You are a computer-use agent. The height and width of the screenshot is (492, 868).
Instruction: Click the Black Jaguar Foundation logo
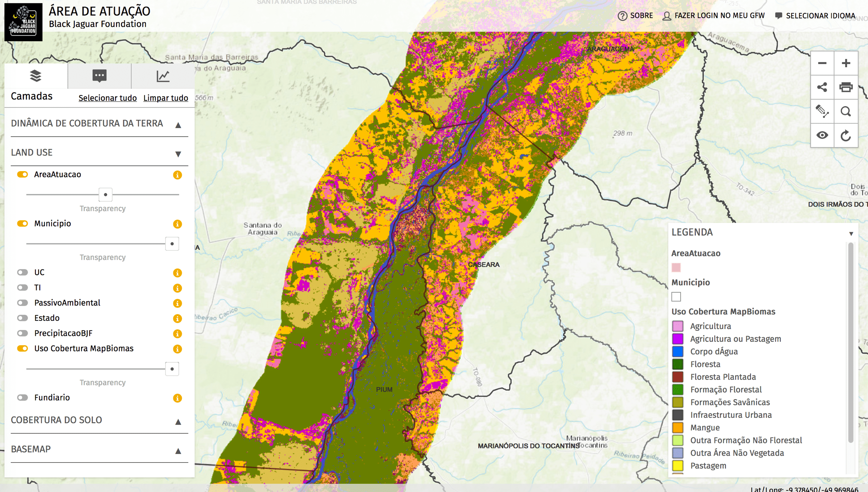tap(23, 22)
